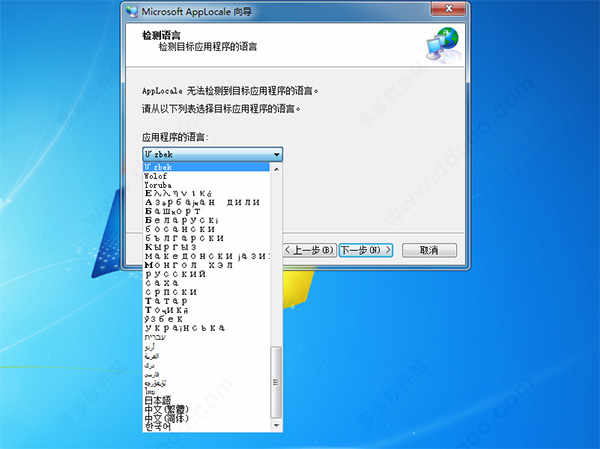Click the list scrollbar down arrow
Screen dimensions: 600x449
276,425
